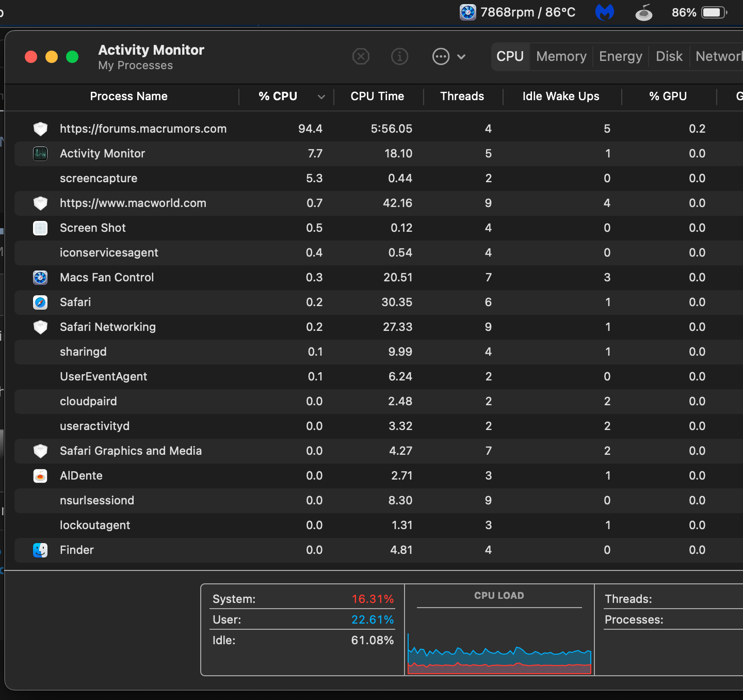Switch to the Energy tab
743x700 pixels.
click(x=621, y=56)
